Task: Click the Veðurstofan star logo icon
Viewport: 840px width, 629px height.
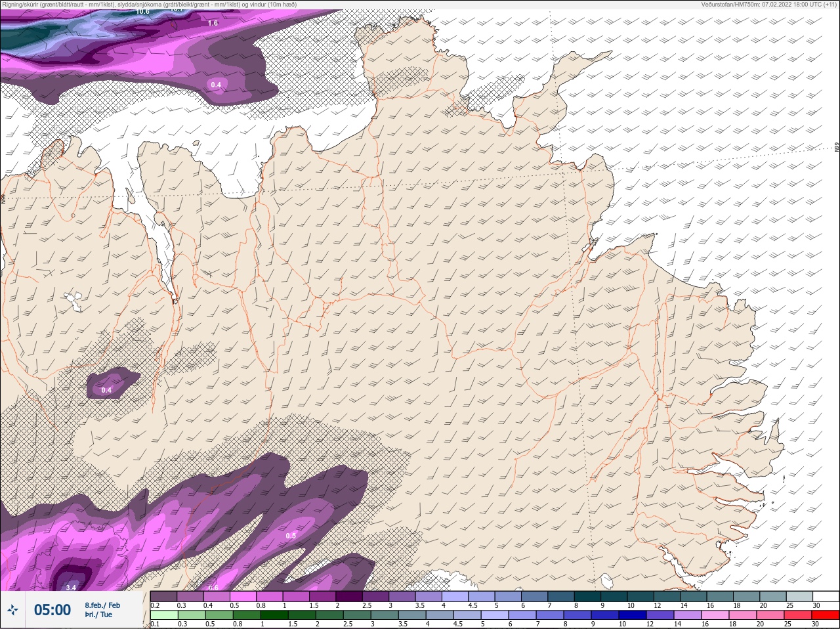Action: point(12,610)
